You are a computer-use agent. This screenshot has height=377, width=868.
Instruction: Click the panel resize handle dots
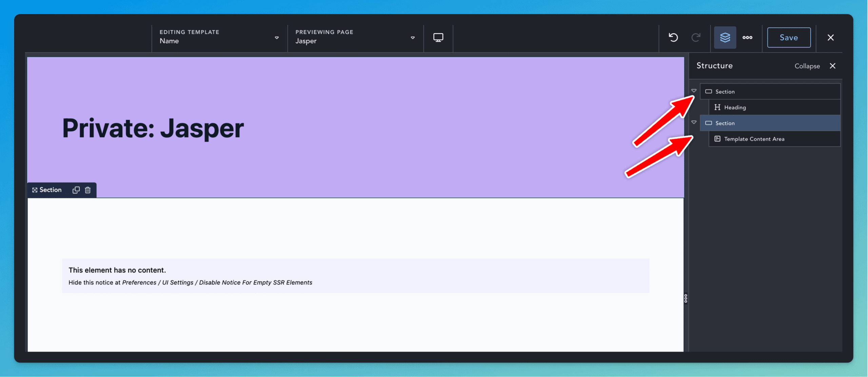(686, 298)
